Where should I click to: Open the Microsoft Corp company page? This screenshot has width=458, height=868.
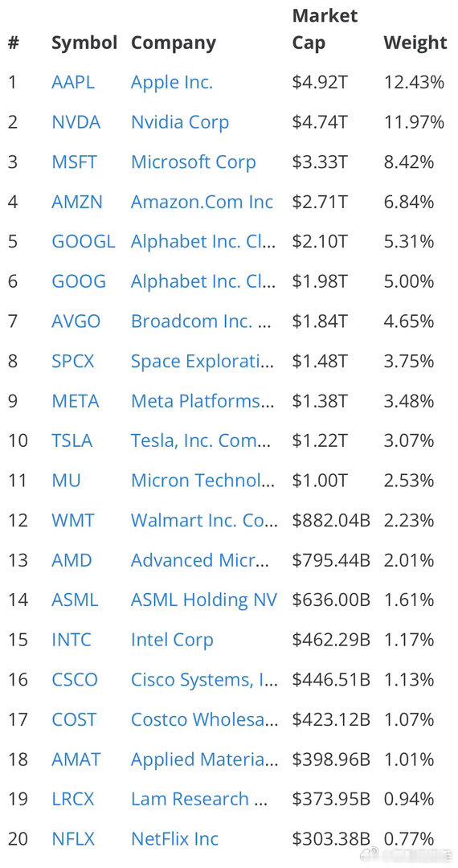click(x=193, y=162)
